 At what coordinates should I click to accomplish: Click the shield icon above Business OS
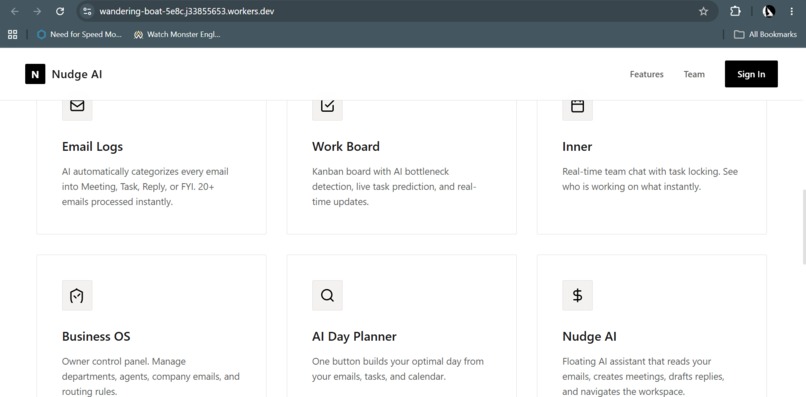pos(77,295)
